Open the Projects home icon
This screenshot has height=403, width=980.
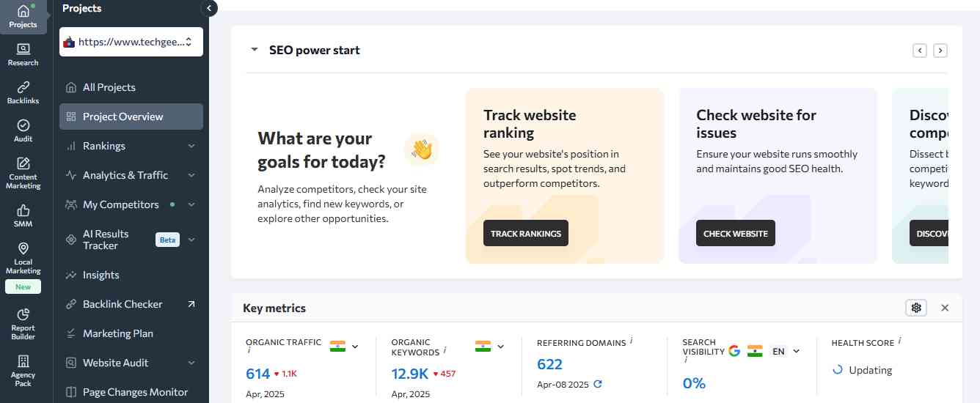pyautogui.click(x=23, y=11)
